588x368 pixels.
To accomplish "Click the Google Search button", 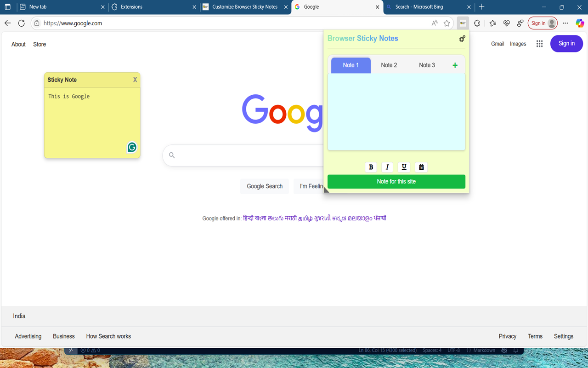I will point(265,186).
